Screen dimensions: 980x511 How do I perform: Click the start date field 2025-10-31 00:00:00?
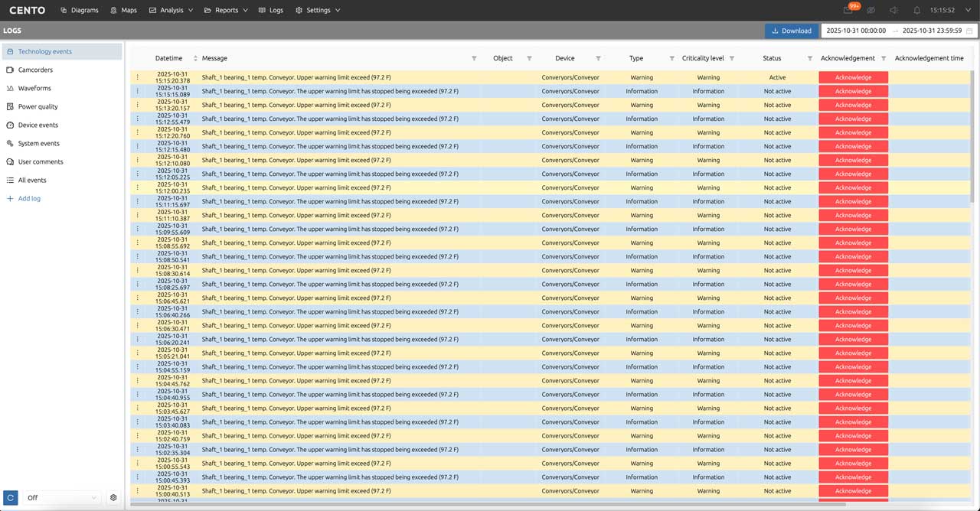[x=856, y=31]
